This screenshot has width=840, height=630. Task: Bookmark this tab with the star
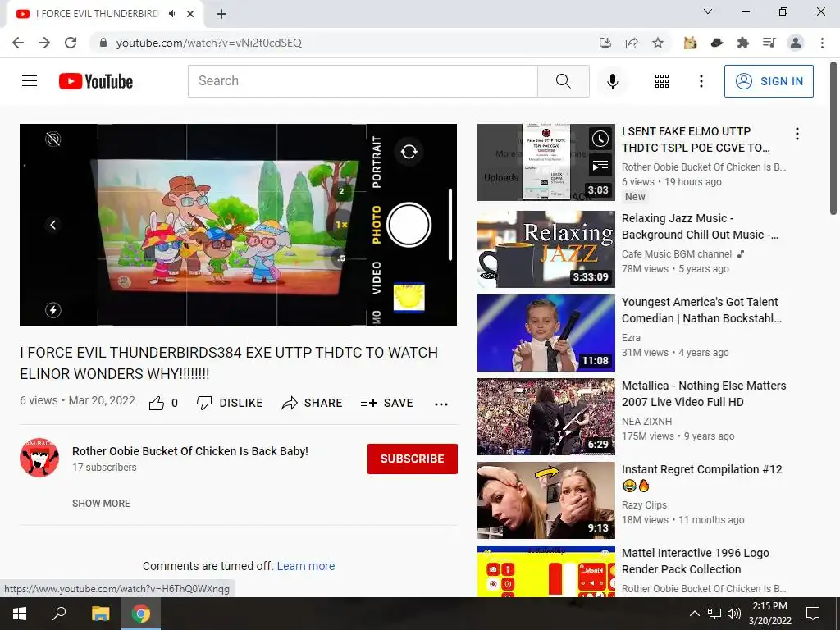pos(658,43)
